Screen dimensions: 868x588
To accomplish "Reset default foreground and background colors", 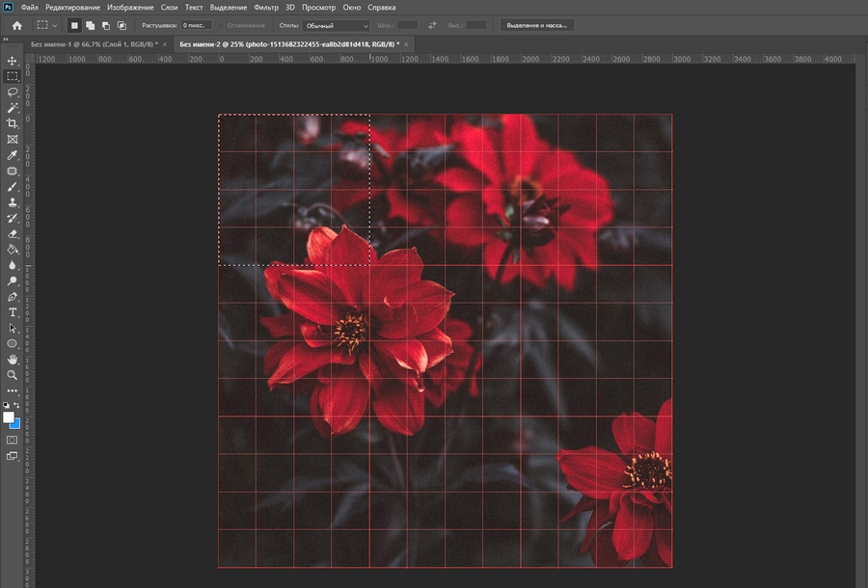I will coord(6,405).
